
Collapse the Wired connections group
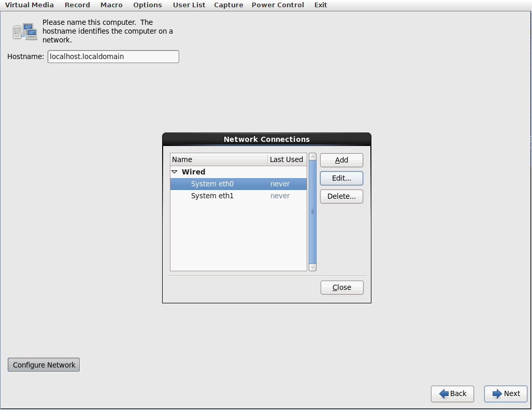pyautogui.click(x=175, y=172)
